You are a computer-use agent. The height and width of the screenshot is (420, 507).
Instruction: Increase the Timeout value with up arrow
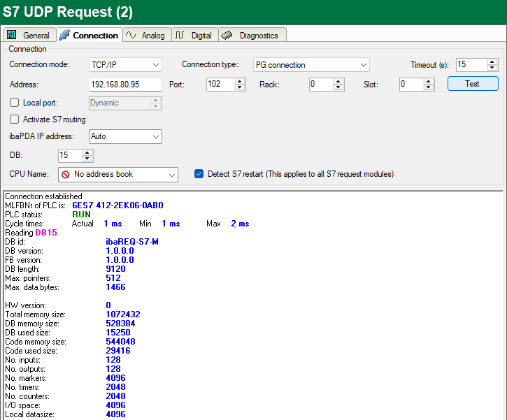click(x=492, y=61)
